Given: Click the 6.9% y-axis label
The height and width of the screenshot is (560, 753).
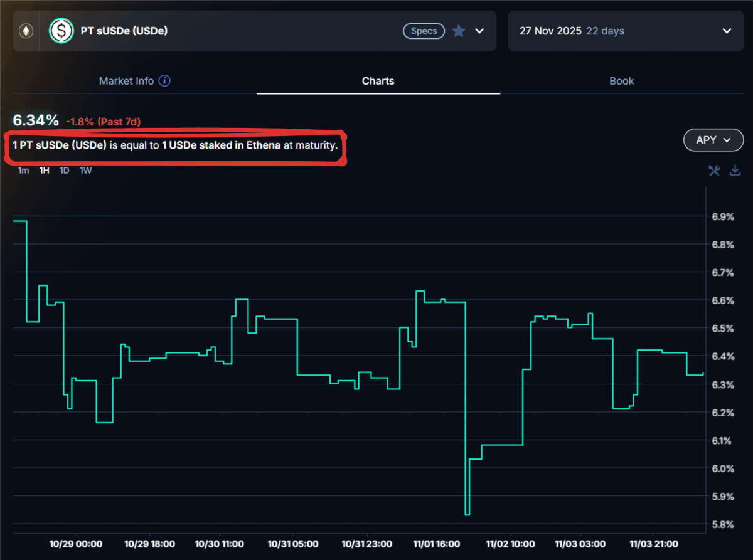Looking at the screenshot, I should [722, 216].
